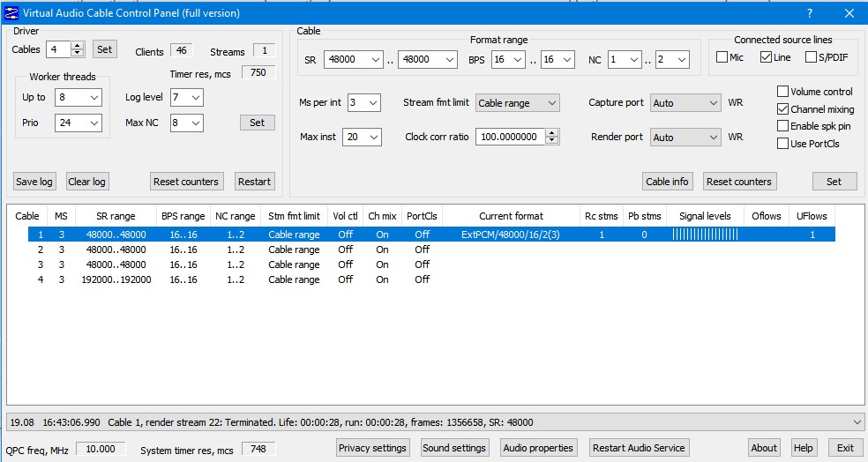Sort by the Current format column header

[511, 216]
